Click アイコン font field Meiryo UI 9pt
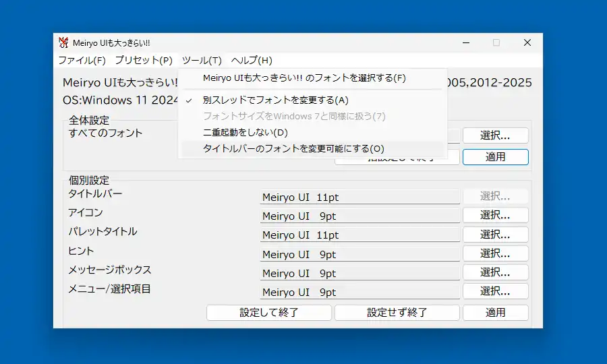The image size is (607, 364). [x=360, y=216]
